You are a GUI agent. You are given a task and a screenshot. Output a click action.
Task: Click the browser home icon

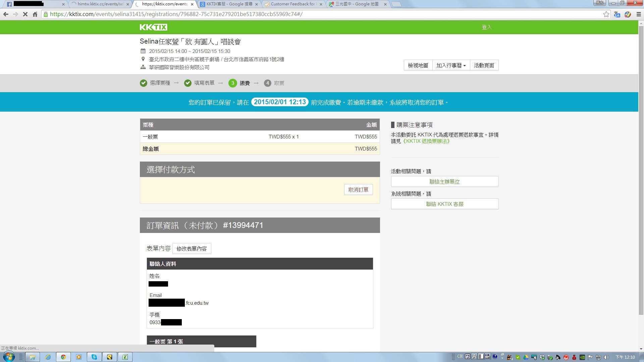35,14
